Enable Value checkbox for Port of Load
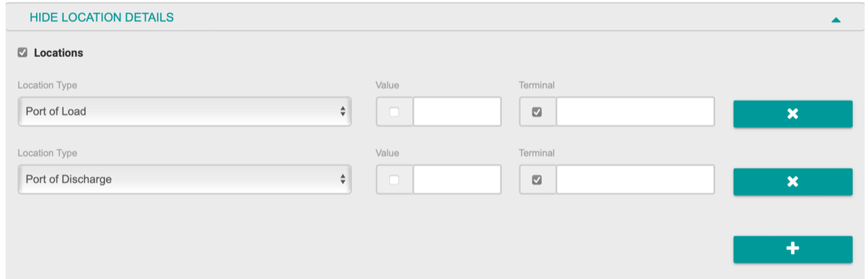This screenshot has height=279, width=868. 394,112
